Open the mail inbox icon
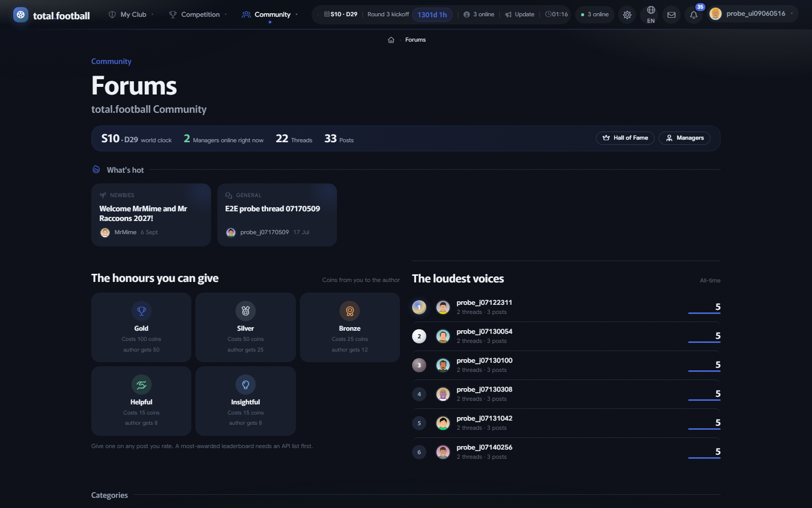Viewport: 812px width, 508px height. point(671,15)
